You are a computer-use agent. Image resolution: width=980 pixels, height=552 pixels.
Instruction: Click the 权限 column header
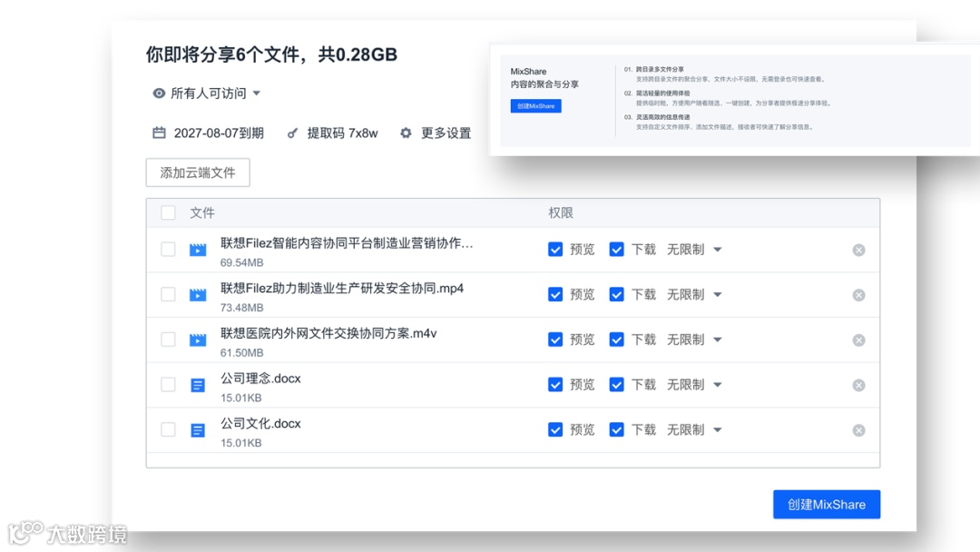561,212
